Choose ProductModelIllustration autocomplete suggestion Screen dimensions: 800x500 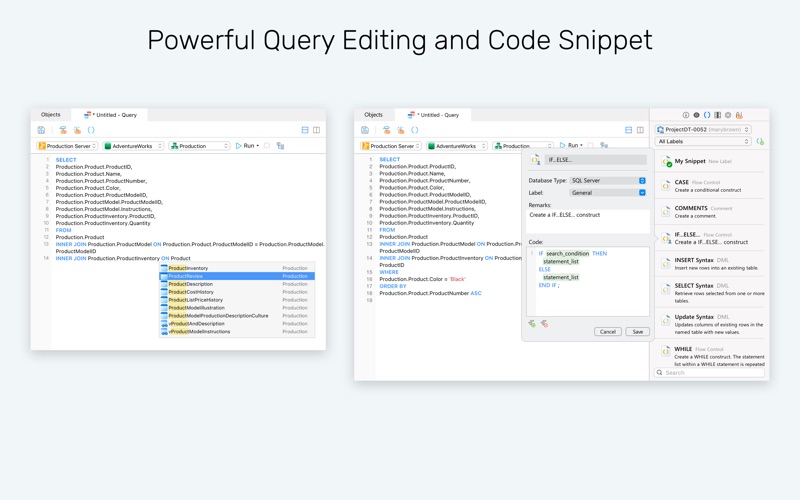point(237,308)
